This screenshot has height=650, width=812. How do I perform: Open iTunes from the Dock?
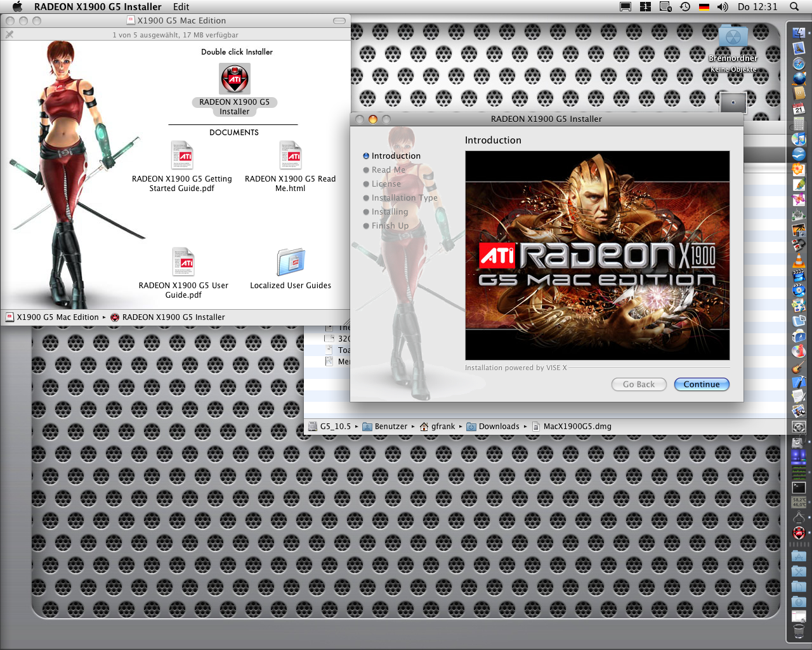pos(799,139)
